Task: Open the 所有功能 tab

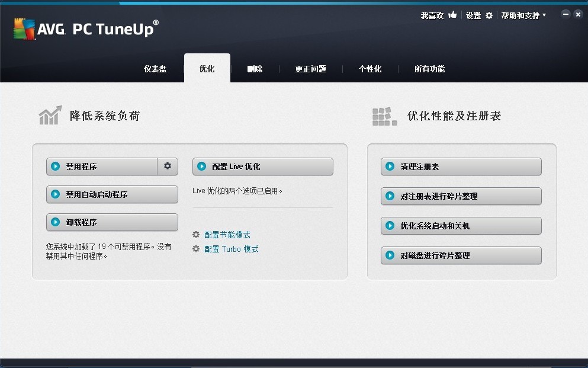Action: pos(430,69)
